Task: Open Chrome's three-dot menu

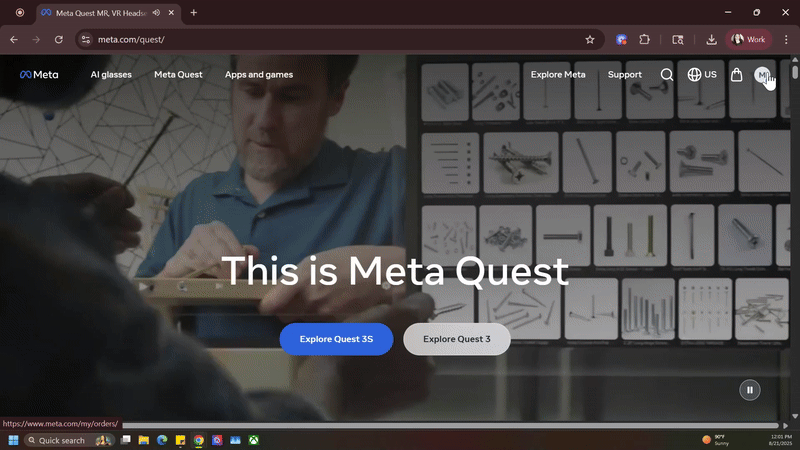Action: [785, 40]
